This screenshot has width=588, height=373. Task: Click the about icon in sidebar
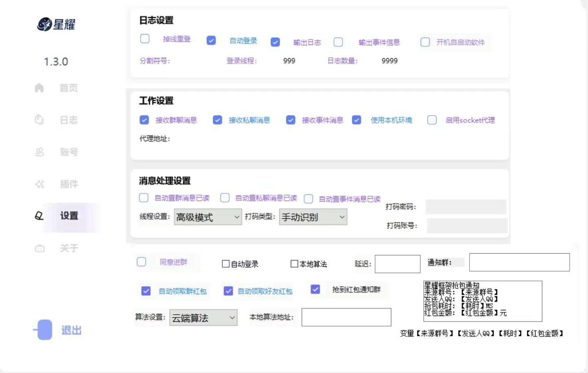click(x=39, y=248)
